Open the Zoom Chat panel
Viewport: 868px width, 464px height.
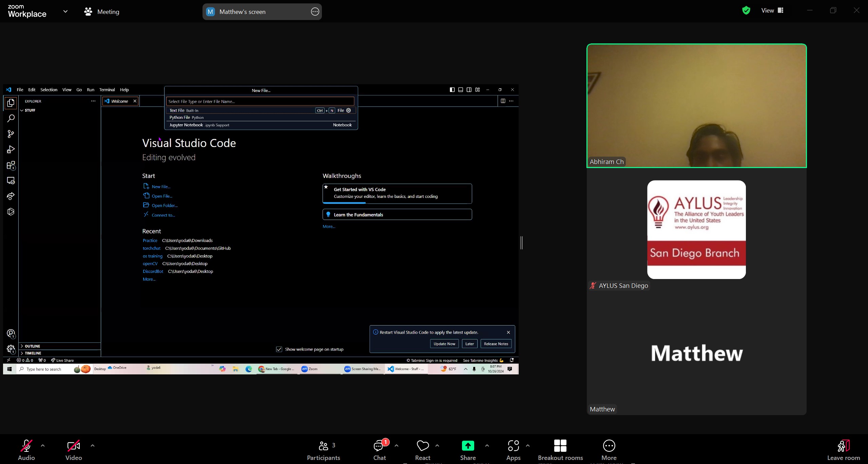tap(380, 450)
